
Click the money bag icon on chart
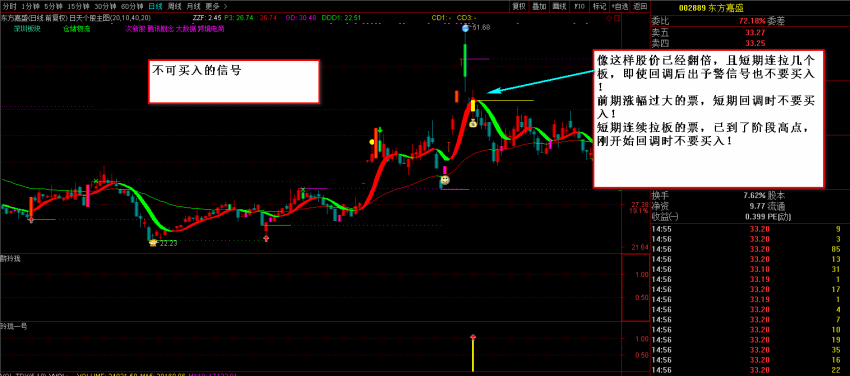click(473, 124)
